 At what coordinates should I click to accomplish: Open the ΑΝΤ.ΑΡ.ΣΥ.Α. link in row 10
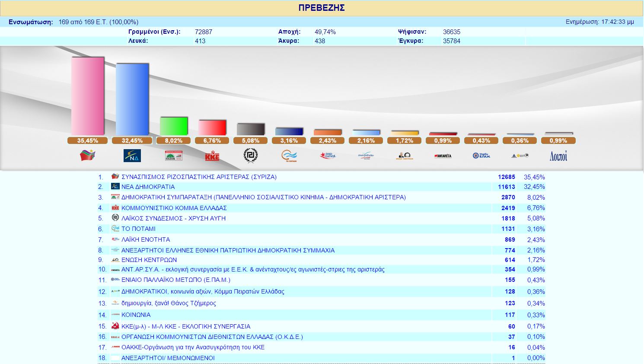[x=253, y=269]
